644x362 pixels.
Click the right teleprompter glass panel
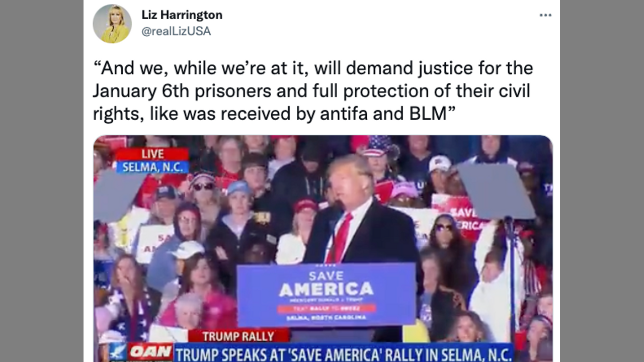pos(496,191)
